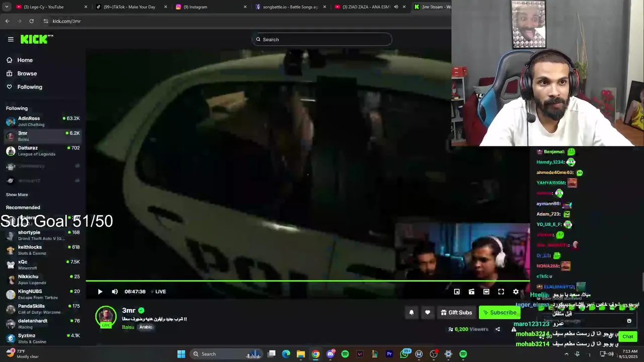Toggle theater mode in the player
The width and height of the screenshot is (644, 362).
pos(486,292)
